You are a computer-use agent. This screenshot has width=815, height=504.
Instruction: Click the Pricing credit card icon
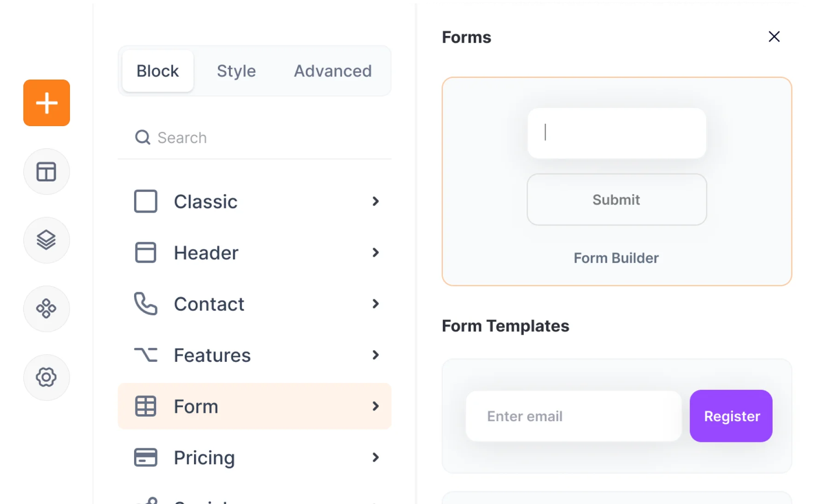pos(146,458)
